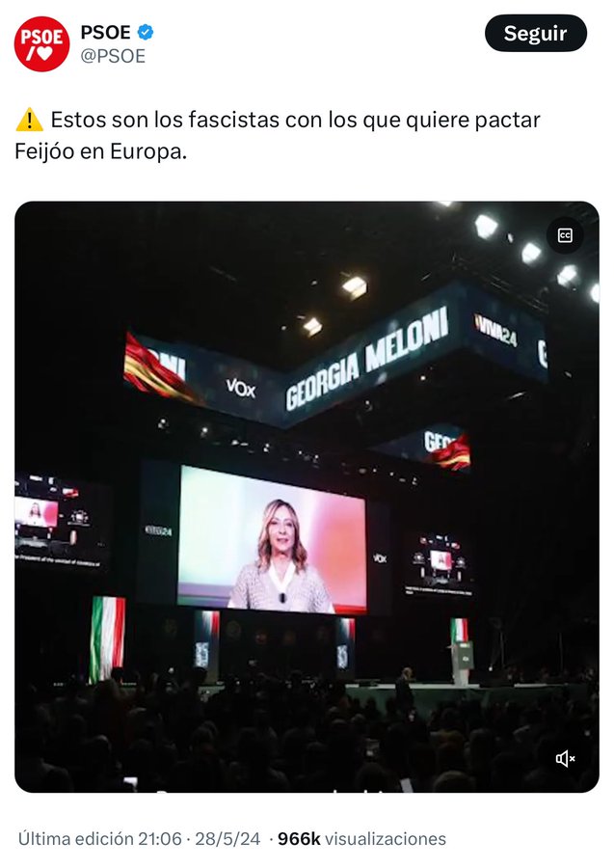The height and width of the screenshot is (868, 614).
Task: Click the VOX logo on overhead banner
Action: click(x=241, y=388)
